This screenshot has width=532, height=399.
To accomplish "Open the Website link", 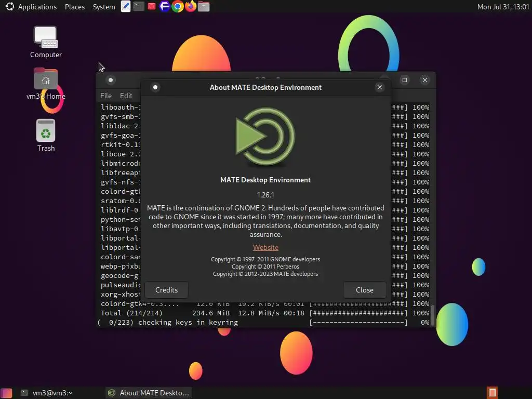I will coord(265,247).
